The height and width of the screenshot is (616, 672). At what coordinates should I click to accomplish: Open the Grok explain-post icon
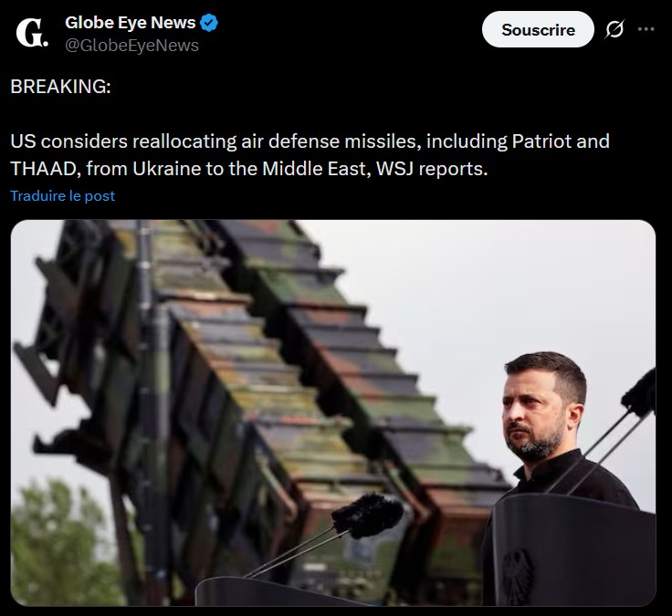tap(614, 29)
